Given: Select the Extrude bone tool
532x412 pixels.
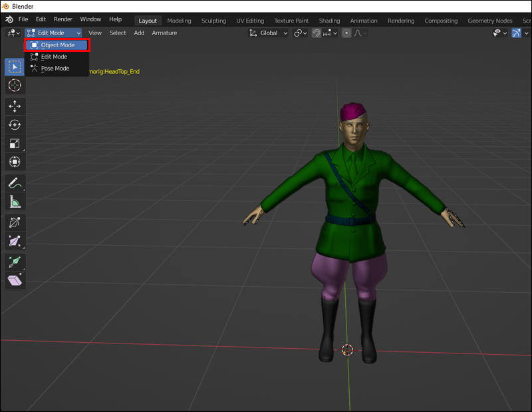Looking at the screenshot, I should pos(15,262).
